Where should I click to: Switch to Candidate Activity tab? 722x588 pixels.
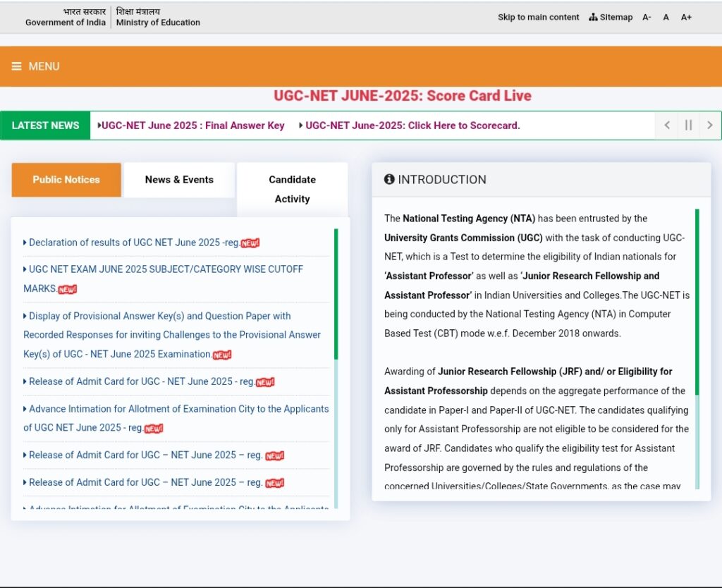pos(293,189)
